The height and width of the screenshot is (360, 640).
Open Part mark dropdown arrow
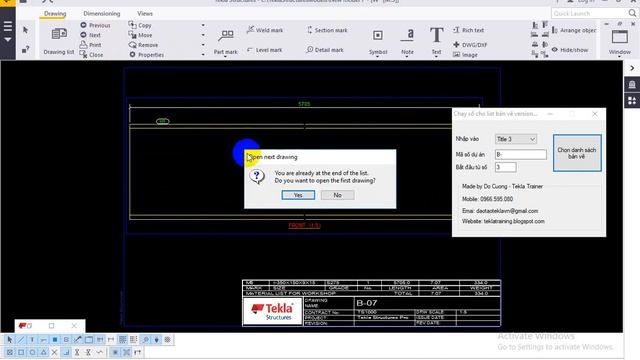click(x=225, y=57)
